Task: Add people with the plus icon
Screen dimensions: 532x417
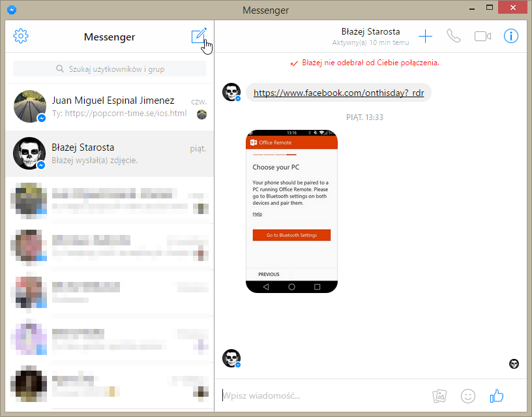Action: point(425,36)
